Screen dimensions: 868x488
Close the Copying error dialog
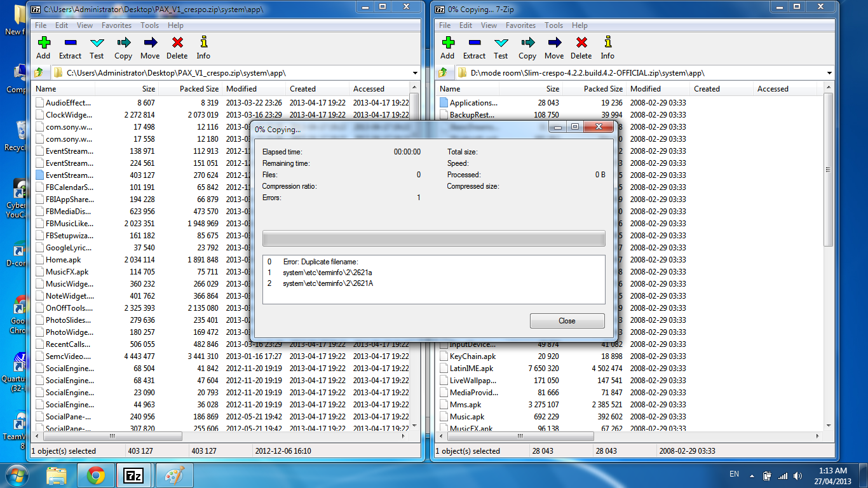pos(567,321)
